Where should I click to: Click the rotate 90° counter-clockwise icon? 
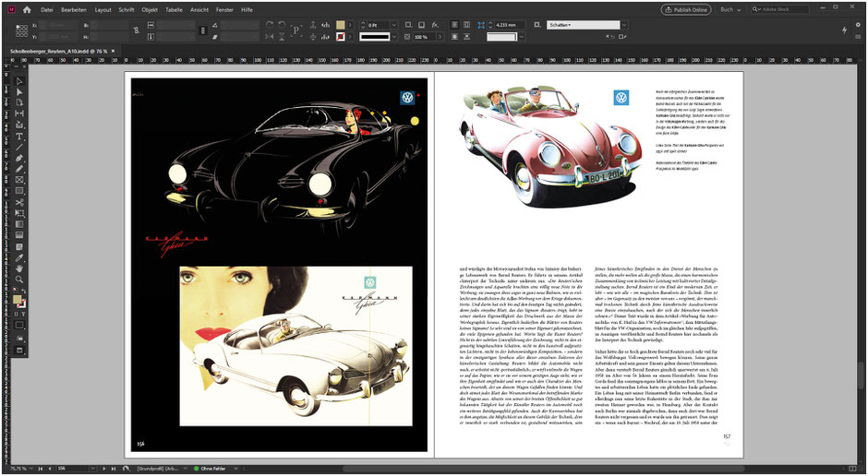(282, 26)
